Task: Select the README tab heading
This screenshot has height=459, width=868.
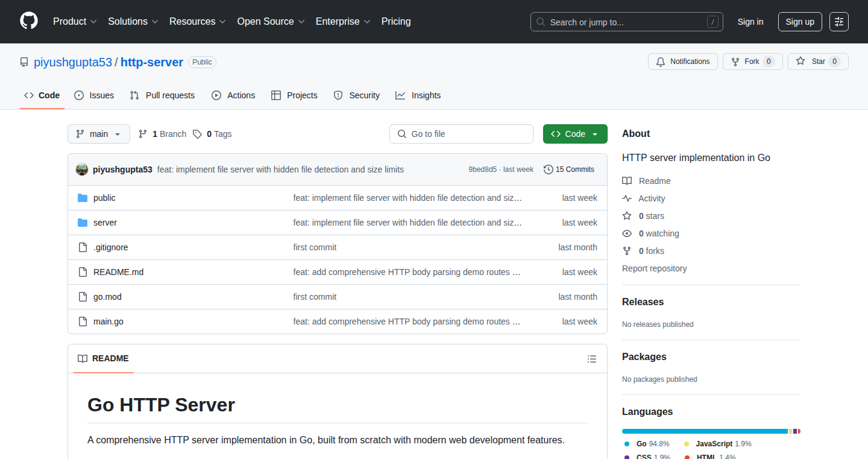Action: point(104,358)
